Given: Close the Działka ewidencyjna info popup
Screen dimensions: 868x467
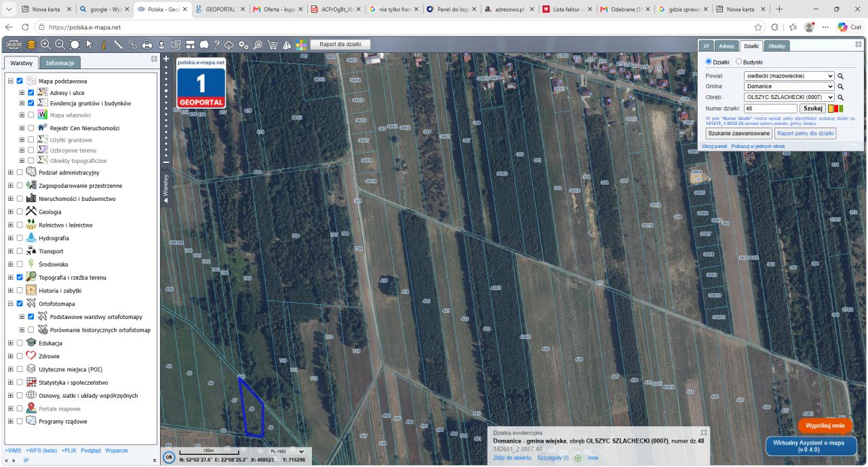Looking at the screenshot, I should point(704,432).
